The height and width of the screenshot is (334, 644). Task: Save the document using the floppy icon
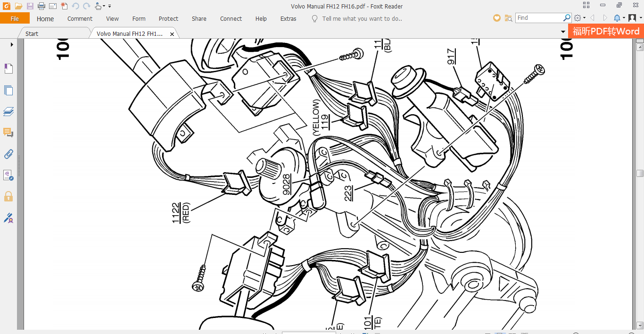[x=30, y=6]
